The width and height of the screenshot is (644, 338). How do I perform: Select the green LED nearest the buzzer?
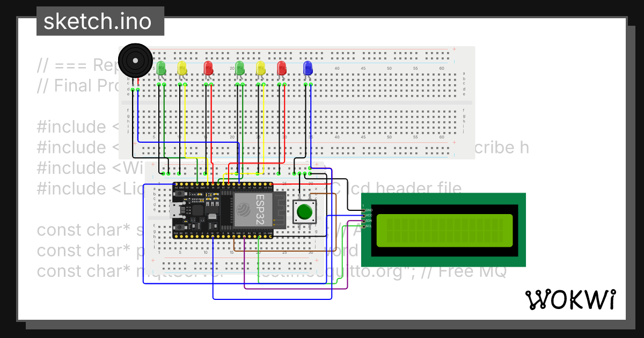[x=161, y=68]
